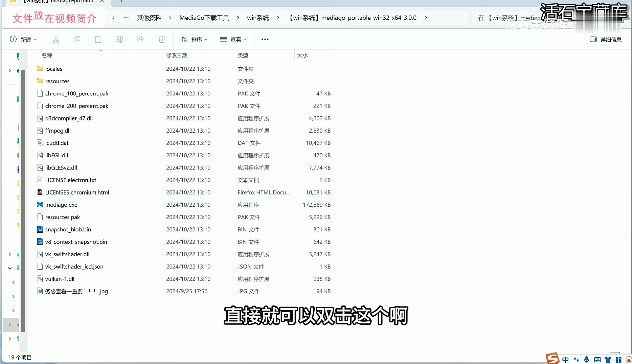This screenshot has height=364, width=632.
Task: Select libEGL.dll file icon
Action: coord(40,155)
